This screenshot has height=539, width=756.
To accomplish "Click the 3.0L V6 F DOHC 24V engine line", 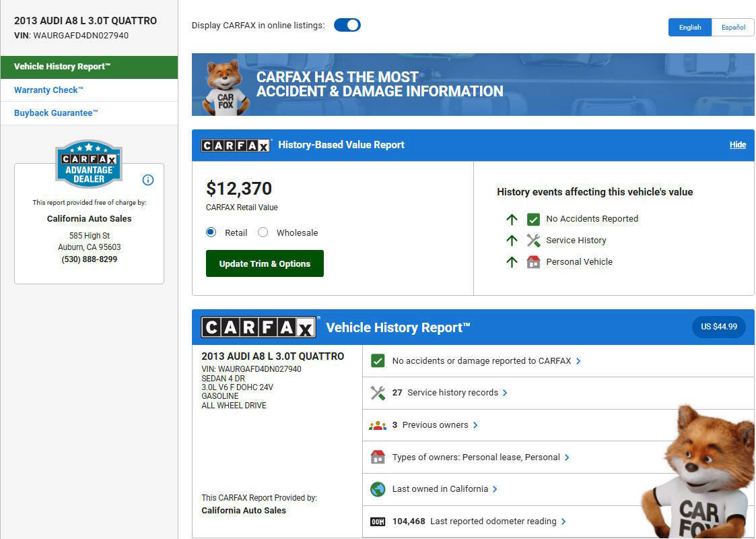I will tap(237, 387).
